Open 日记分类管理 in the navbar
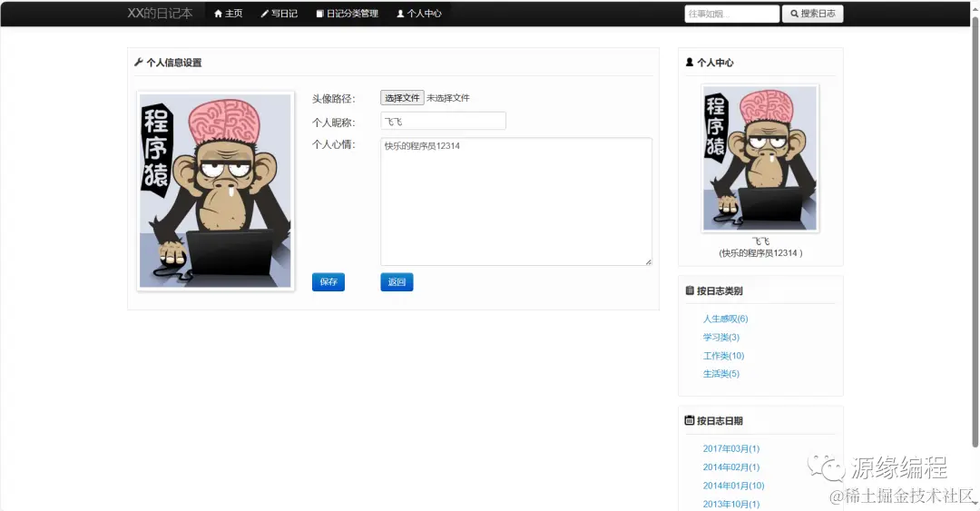The image size is (980, 511). click(347, 13)
